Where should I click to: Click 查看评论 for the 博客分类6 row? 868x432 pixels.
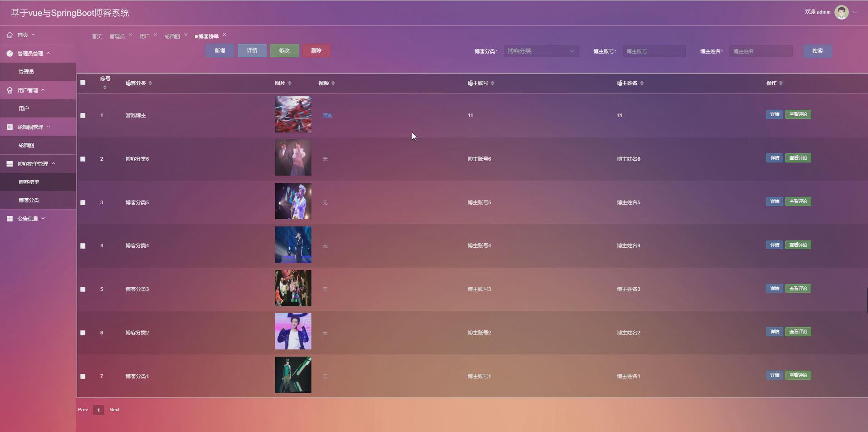[x=798, y=158]
